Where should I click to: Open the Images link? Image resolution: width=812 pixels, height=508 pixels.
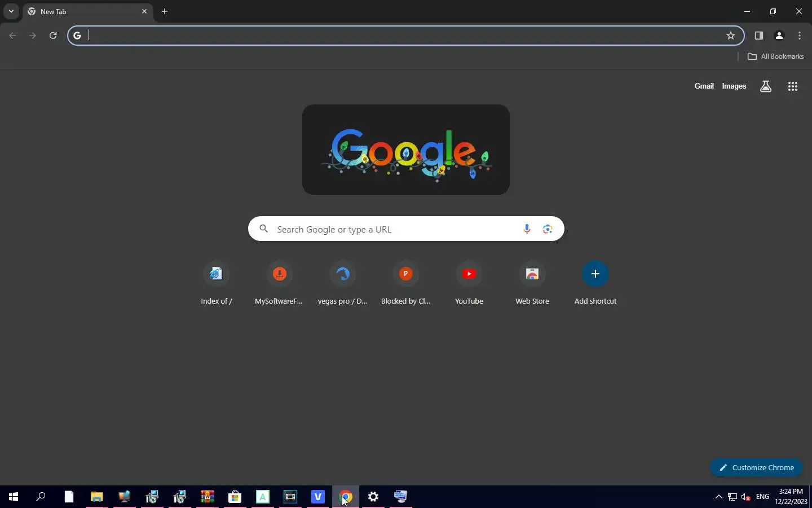click(x=734, y=86)
